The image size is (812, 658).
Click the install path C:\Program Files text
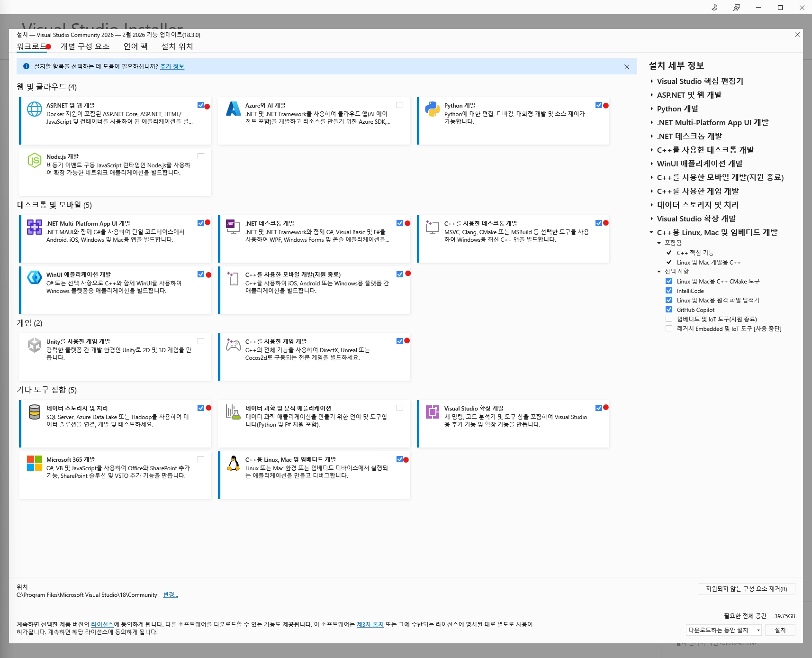(87, 595)
